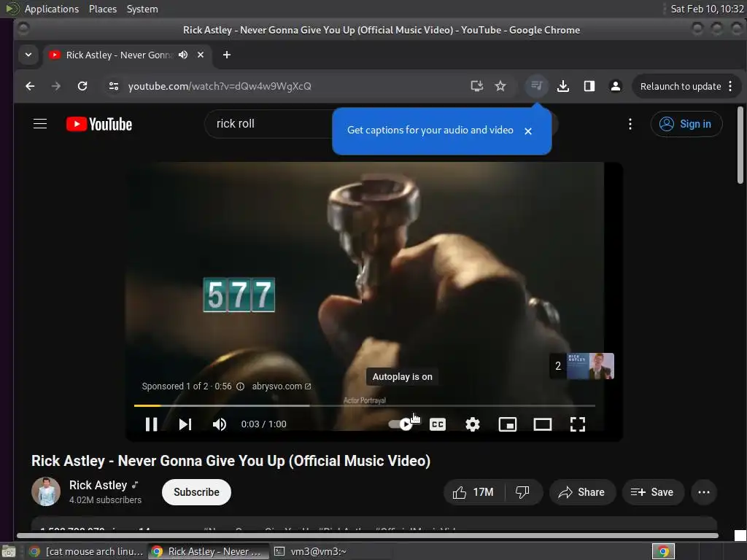Viewport: 747px width, 560px height.
Task: Open YouTube settings three-dot menu
Action: [x=630, y=124]
